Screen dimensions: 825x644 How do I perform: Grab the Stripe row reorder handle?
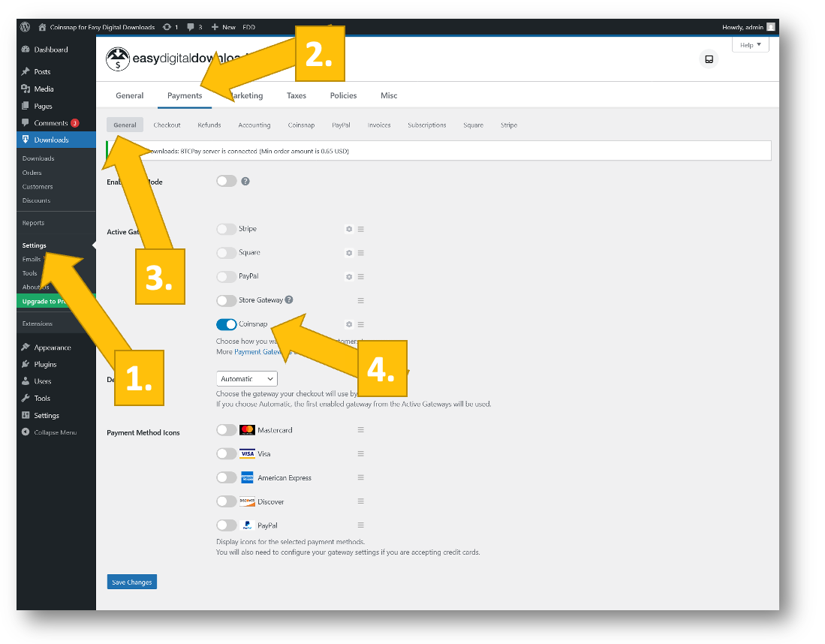361,229
